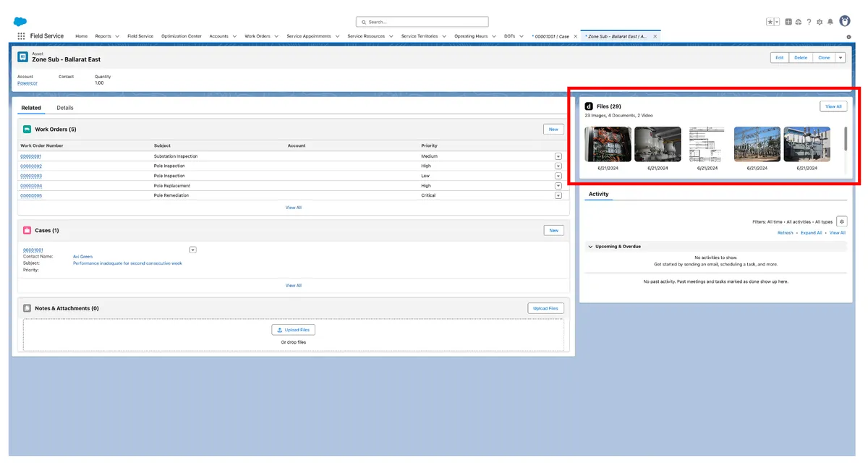Open Optimization Center nav tab
Image resolution: width=868 pixels, height=463 pixels.
(182, 36)
